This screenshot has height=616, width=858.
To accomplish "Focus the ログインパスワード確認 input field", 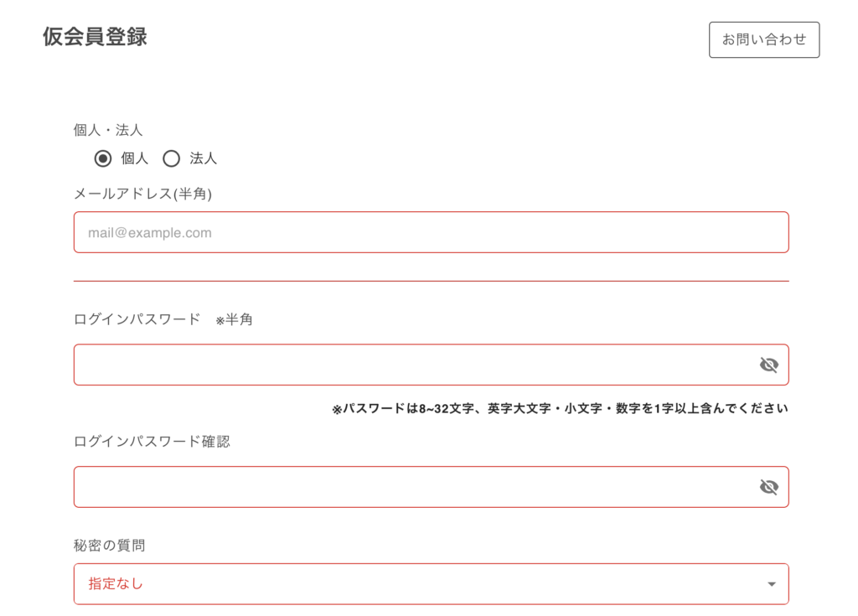I will 411,487.
